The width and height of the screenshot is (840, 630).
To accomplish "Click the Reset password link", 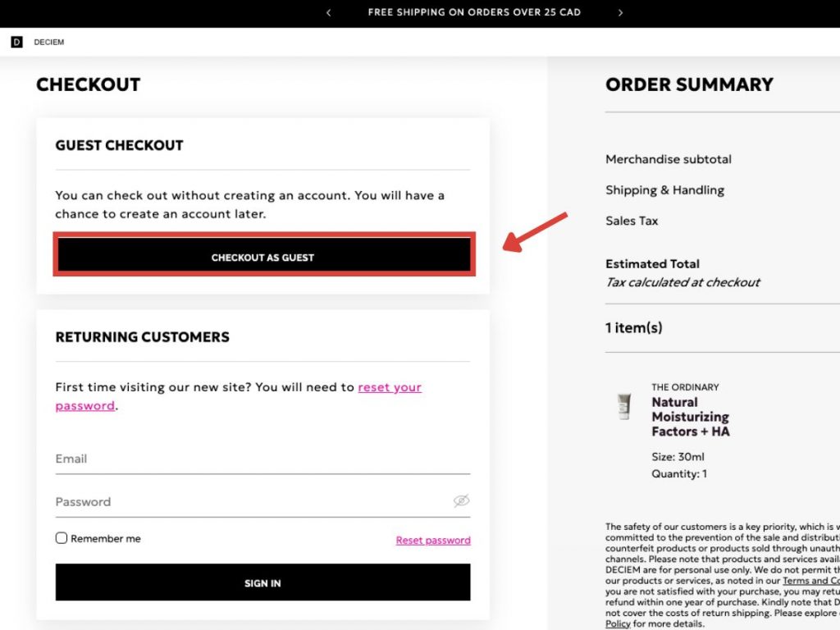I will [x=433, y=541].
